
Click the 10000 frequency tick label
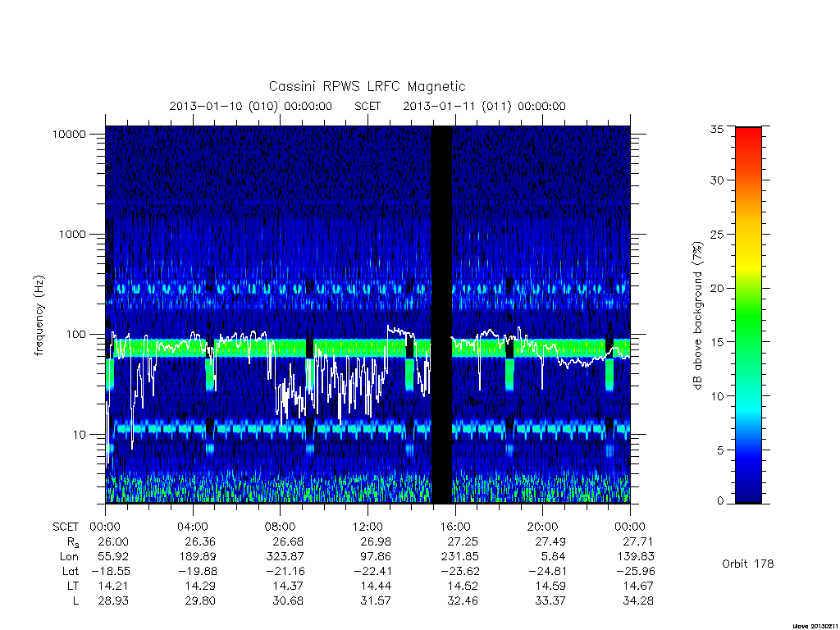tap(69, 134)
